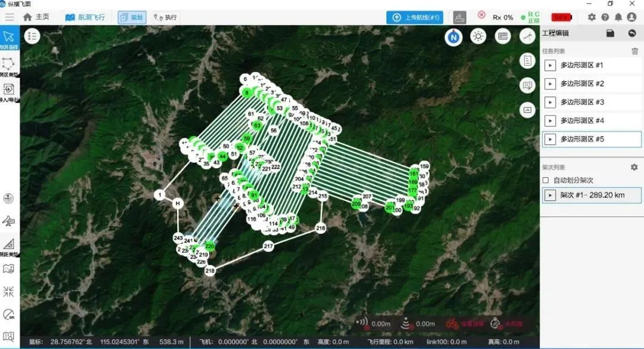Expand 多边形测区 #3

coord(550,103)
